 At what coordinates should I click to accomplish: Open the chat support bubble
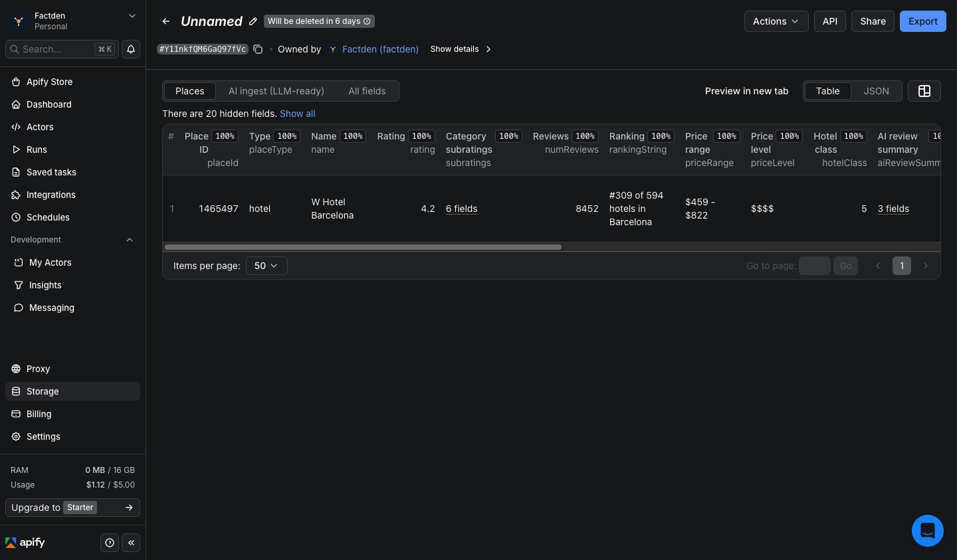(x=928, y=531)
